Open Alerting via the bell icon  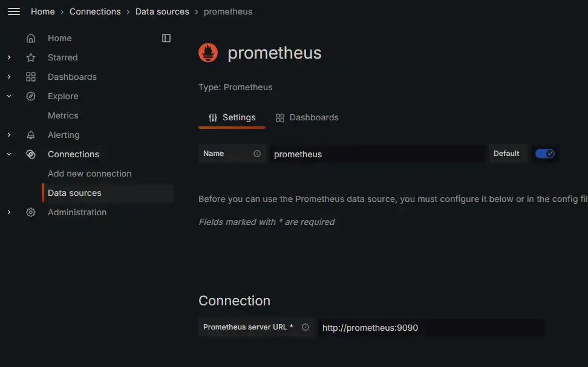pos(31,134)
